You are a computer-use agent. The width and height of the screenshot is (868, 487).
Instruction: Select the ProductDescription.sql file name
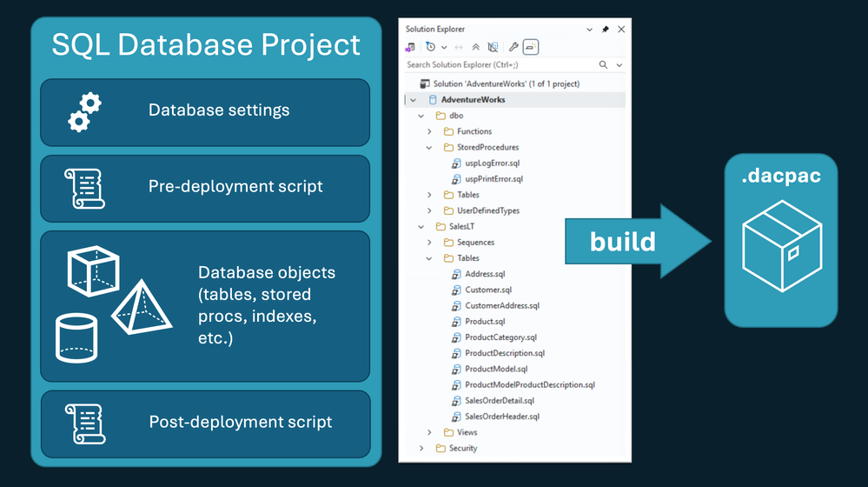[x=505, y=353]
